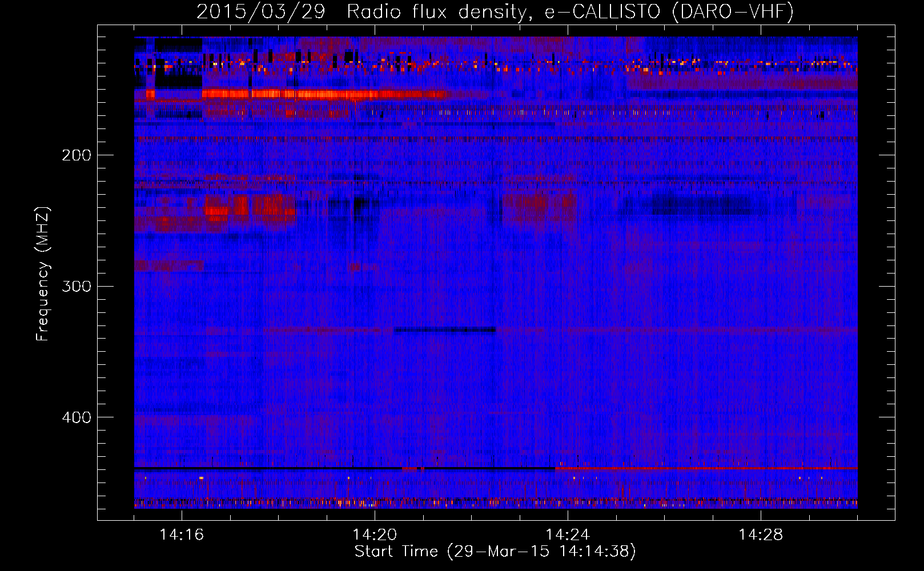
Task: Click the "14:20" time tick label
Action: 375,535
